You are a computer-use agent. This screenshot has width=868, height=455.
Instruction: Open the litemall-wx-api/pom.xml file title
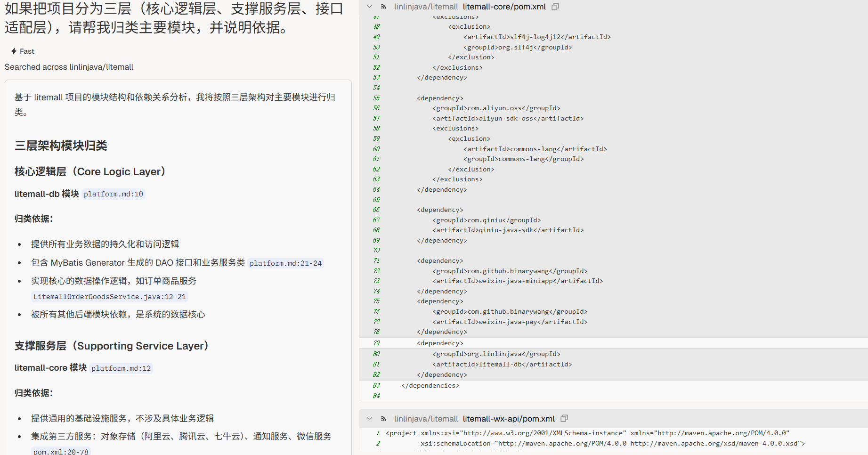click(508, 419)
